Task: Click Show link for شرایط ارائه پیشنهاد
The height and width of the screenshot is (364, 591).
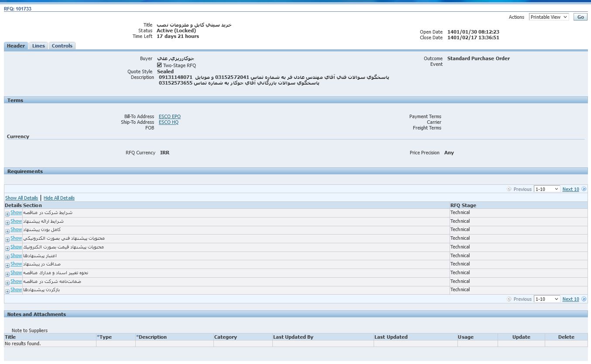Action: pos(16,221)
